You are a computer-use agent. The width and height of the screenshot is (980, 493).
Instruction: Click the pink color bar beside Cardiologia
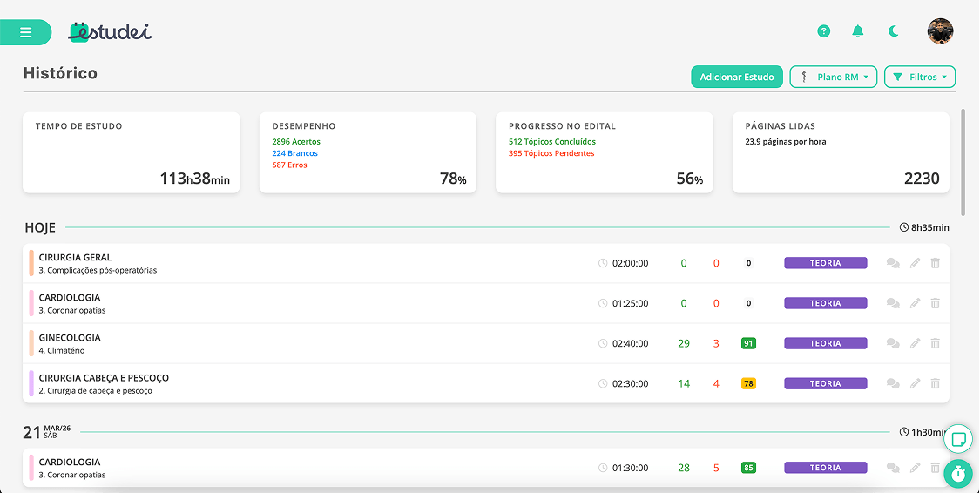31,303
